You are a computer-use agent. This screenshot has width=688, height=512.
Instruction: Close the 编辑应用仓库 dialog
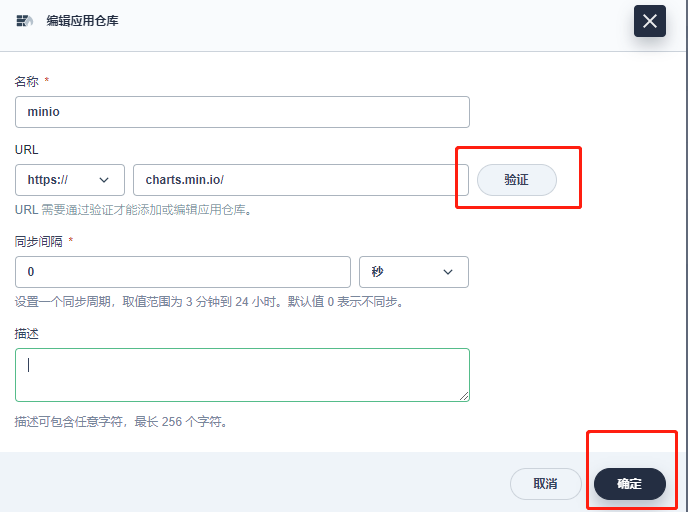coord(649,21)
